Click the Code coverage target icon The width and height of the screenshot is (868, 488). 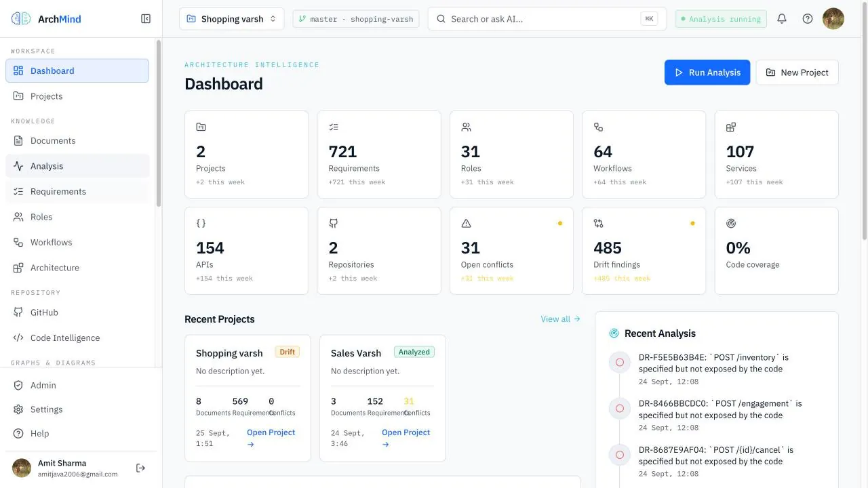pos(731,223)
